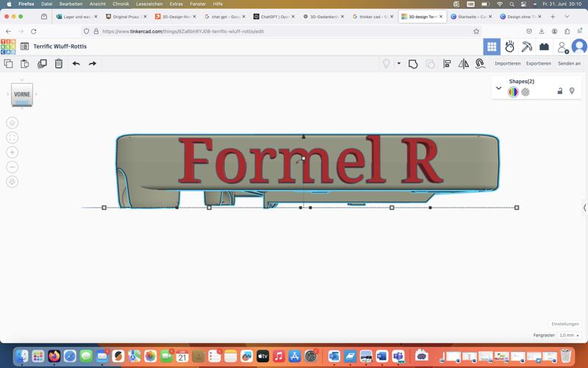Toggle visibility lightbulb in Shapes panel
The width and height of the screenshot is (588, 368).
572,91
